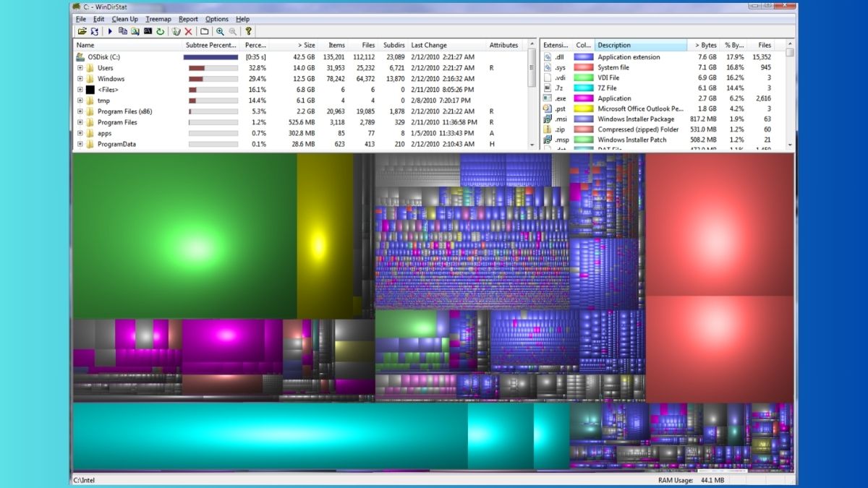The width and height of the screenshot is (868, 488).
Task: Select the large green treemap block
Action: (184, 236)
